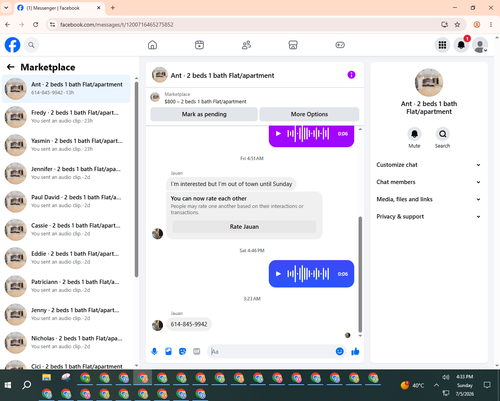This screenshot has width=500, height=401.
Task: Play the purple 0:06 audio clip
Action: point(278,134)
